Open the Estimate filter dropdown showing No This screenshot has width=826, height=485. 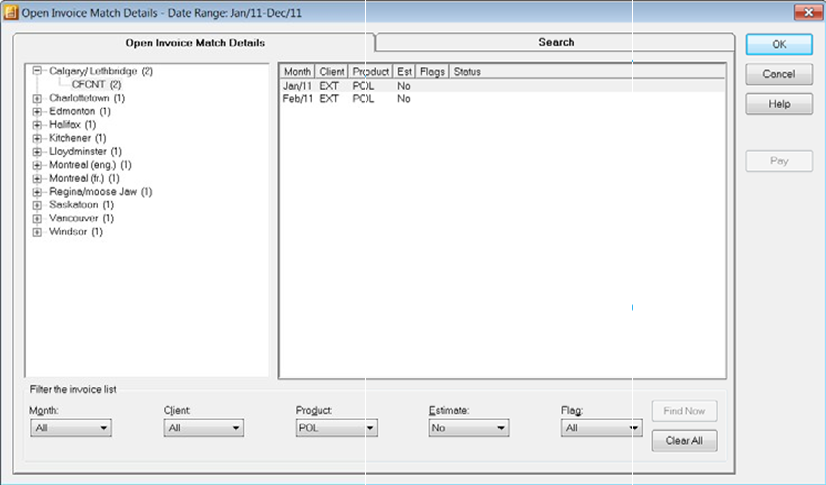point(469,428)
